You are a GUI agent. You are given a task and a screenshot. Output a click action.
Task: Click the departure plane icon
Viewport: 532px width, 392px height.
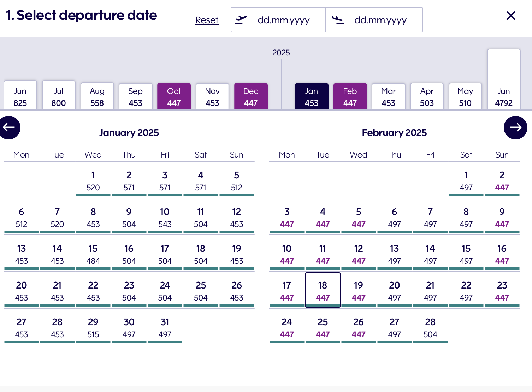click(x=241, y=20)
